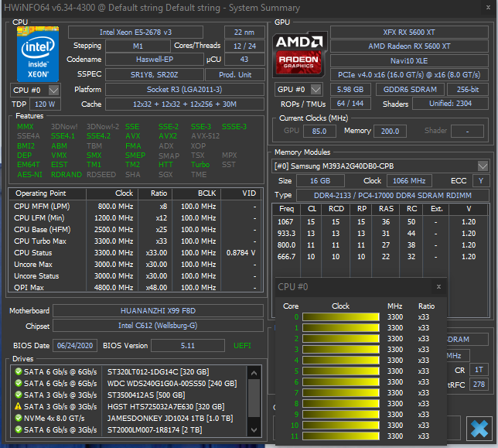This screenshot has width=498, height=448.
Task: Close the HWiNFO64 System Summary window
Action: (x=488, y=7)
